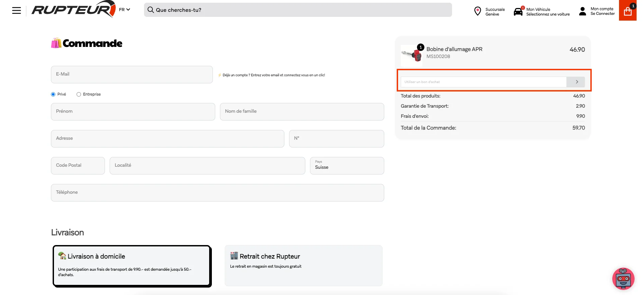Click the 'Frais d'envoi:' row label

click(x=415, y=116)
